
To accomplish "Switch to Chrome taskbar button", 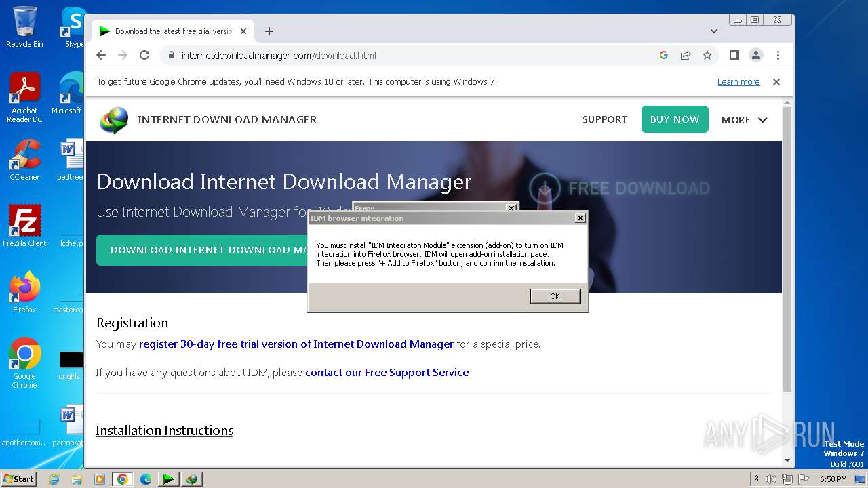I will pyautogui.click(x=123, y=479).
